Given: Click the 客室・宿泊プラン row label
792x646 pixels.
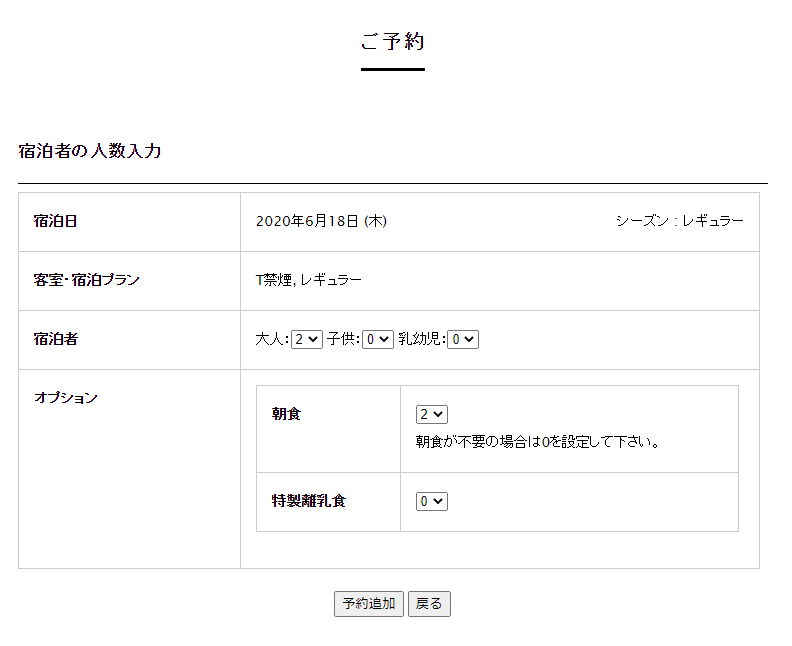Looking at the screenshot, I should point(86,280).
